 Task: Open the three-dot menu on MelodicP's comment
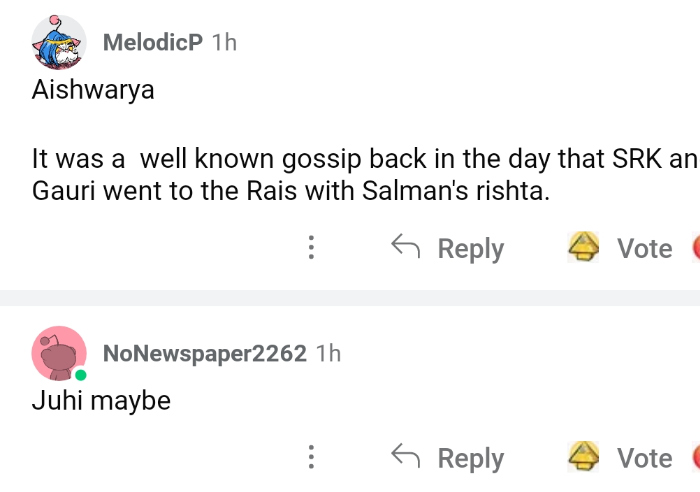click(x=311, y=248)
